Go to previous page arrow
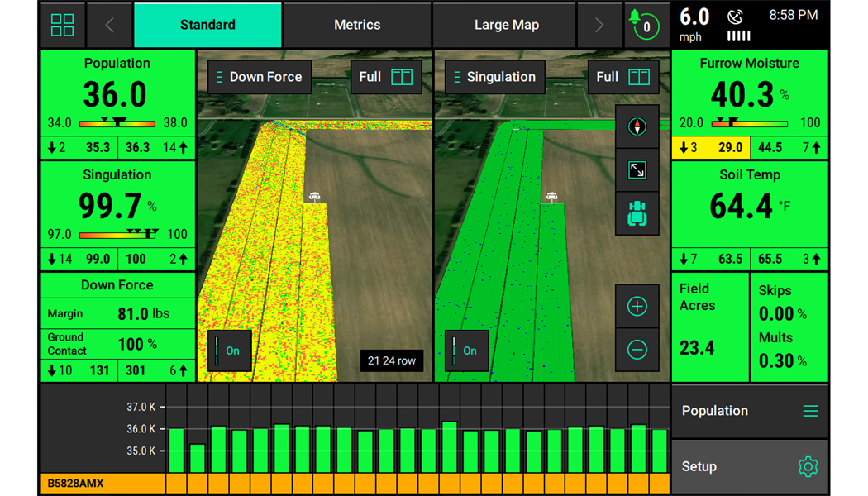This screenshot has height=496, width=868. [x=109, y=25]
